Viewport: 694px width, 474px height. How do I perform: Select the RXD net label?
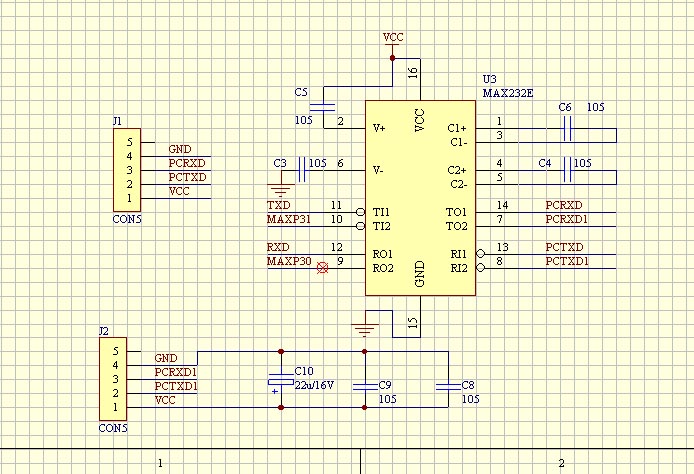tap(278, 247)
